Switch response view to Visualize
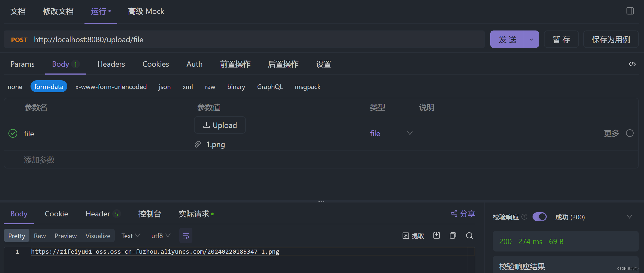Screen dimensions: 644x273 tap(98, 236)
